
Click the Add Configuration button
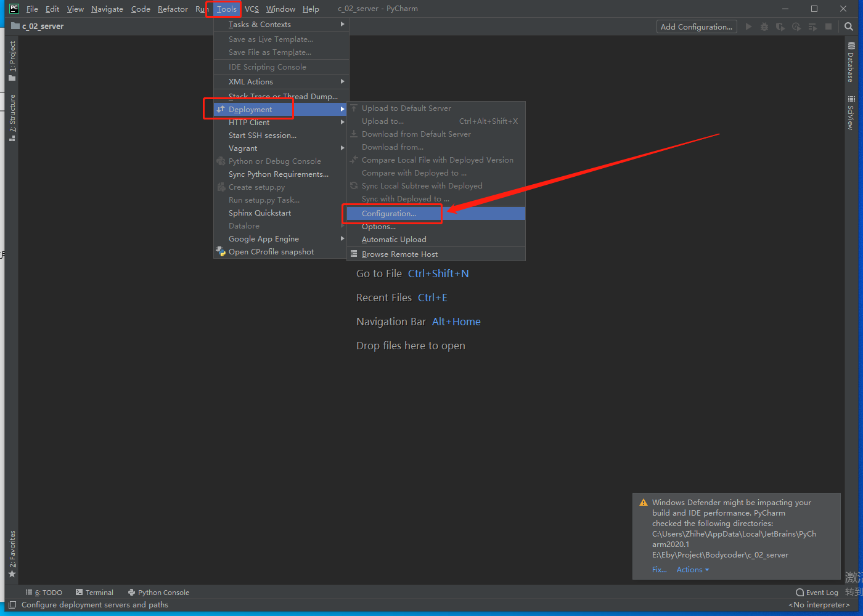pyautogui.click(x=697, y=26)
